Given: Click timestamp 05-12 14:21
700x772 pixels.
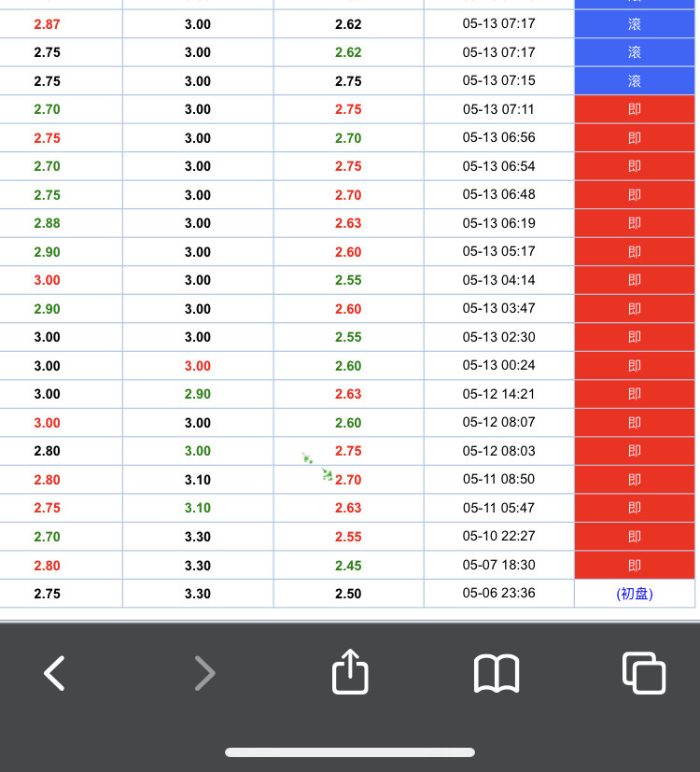Looking at the screenshot, I should (x=498, y=394).
